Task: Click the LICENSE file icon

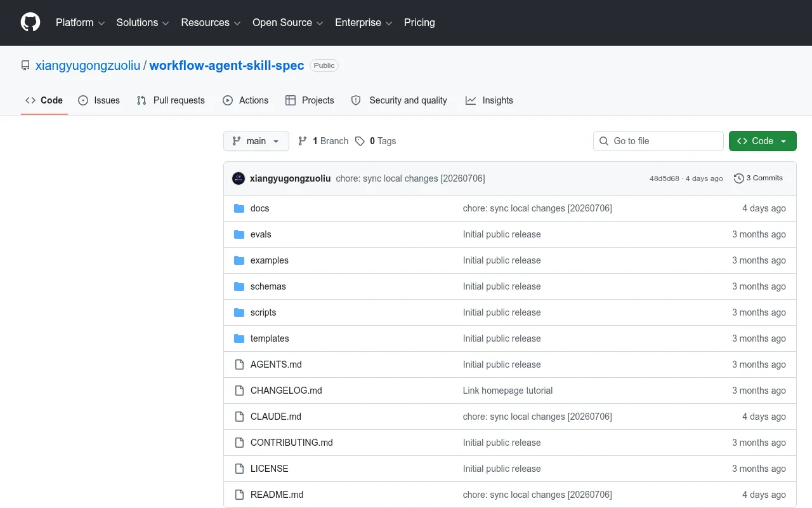Action: 239,469
